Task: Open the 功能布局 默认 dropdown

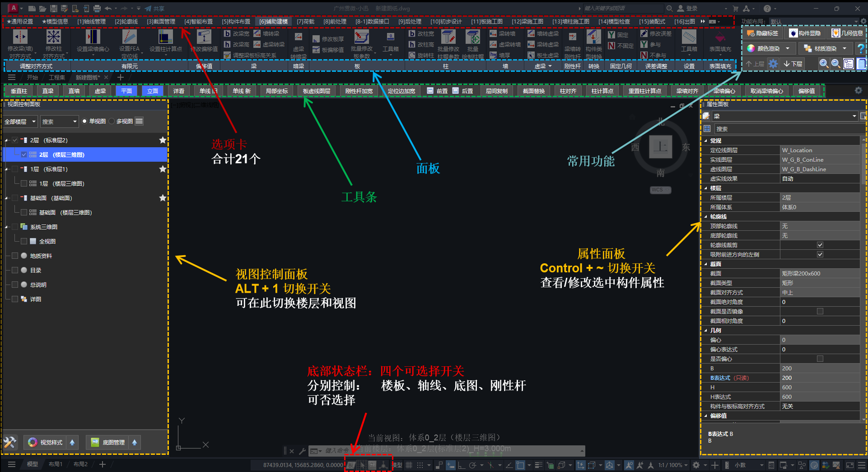Action: pos(814,21)
